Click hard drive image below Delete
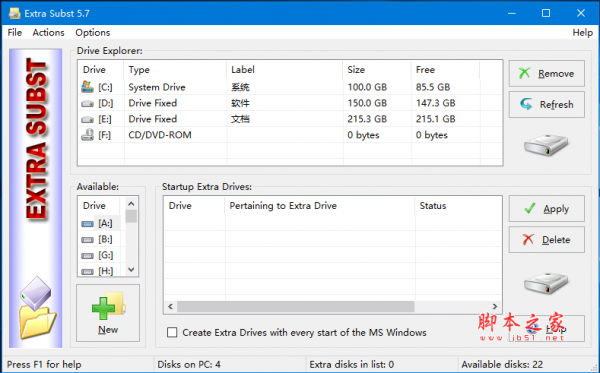This screenshot has height=373, width=600. [546, 283]
